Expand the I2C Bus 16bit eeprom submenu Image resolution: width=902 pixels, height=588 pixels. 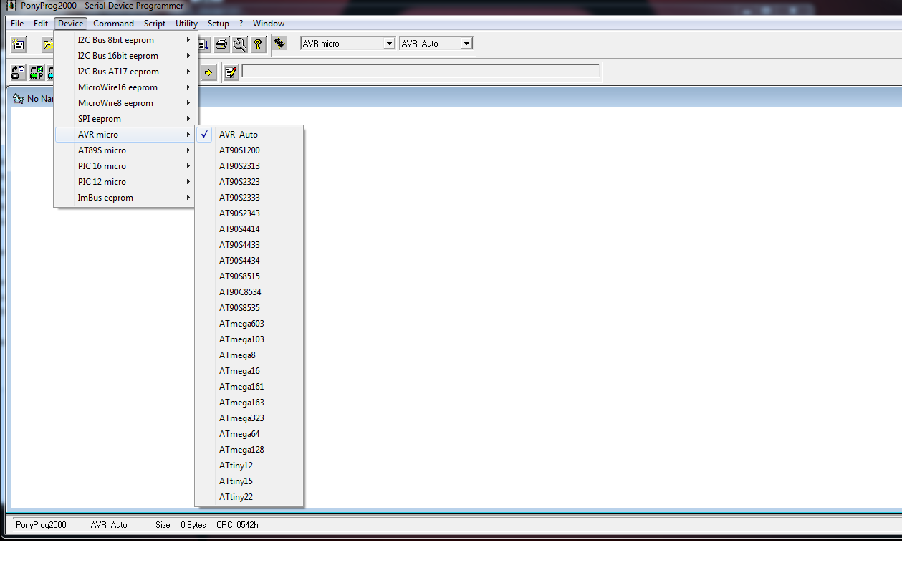(125, 56)
